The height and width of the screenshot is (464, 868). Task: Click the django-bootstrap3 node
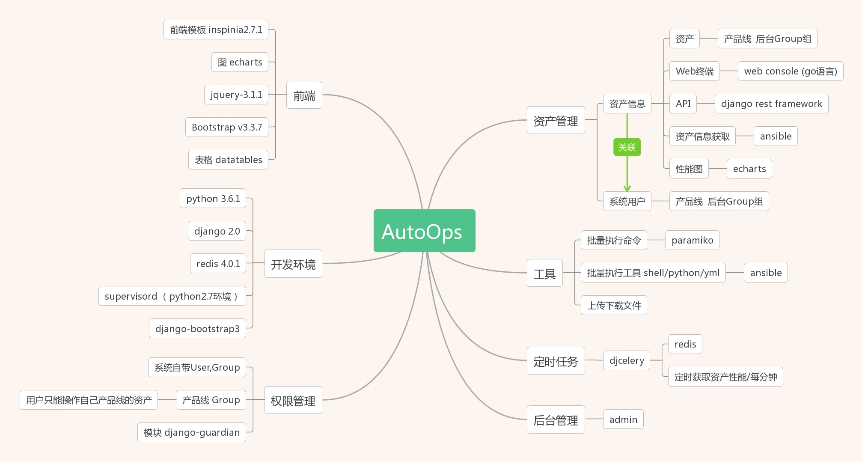pos(197,329)
